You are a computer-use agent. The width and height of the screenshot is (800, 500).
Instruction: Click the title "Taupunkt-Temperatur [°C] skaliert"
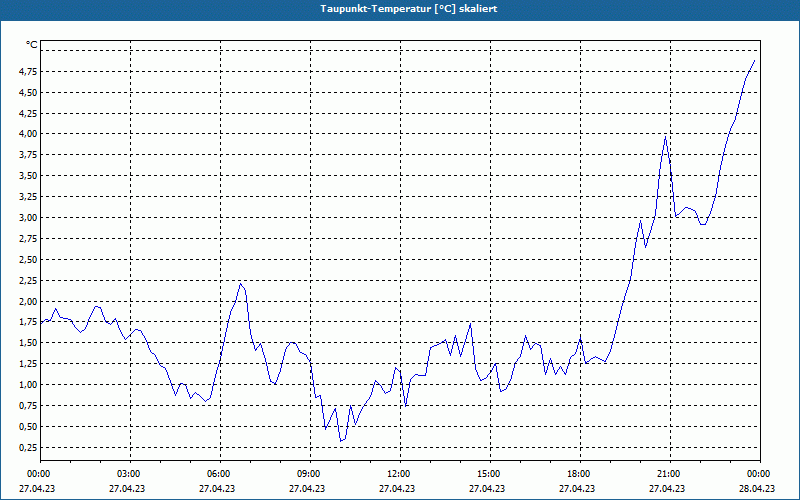[x=409, y=9]
